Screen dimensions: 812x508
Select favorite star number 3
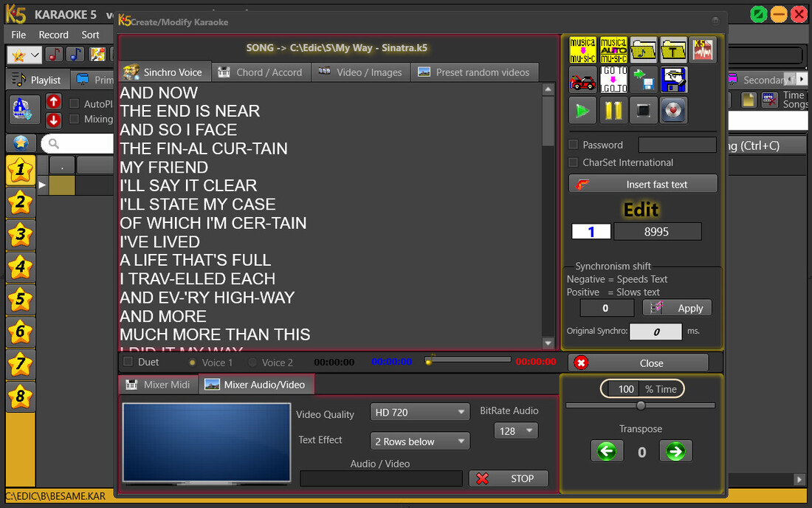coord(20,235)
